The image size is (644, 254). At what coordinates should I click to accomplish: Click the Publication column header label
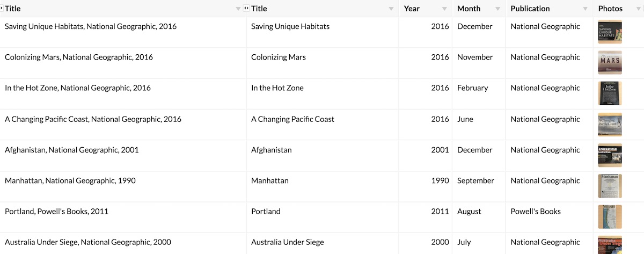(530, 9)
